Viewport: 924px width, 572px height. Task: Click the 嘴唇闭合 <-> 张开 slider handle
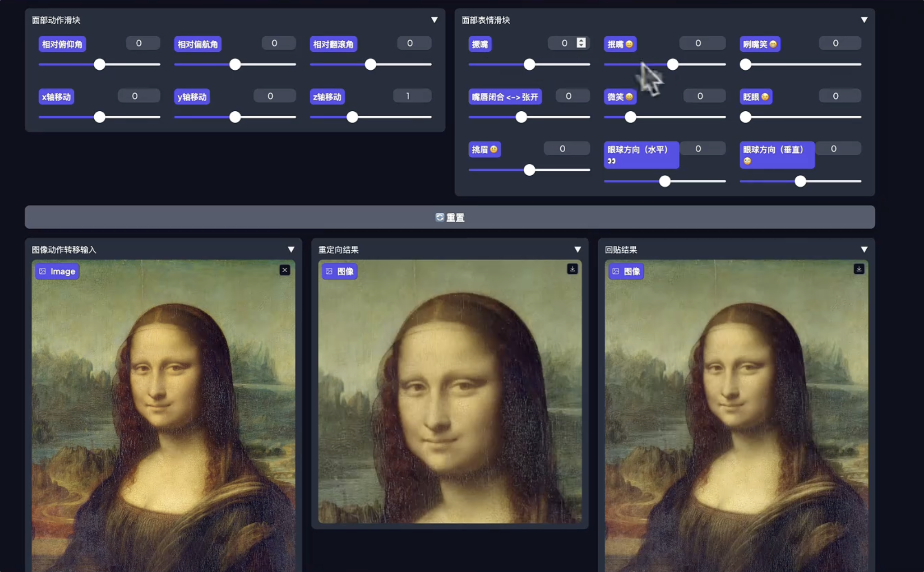[521, 117]
